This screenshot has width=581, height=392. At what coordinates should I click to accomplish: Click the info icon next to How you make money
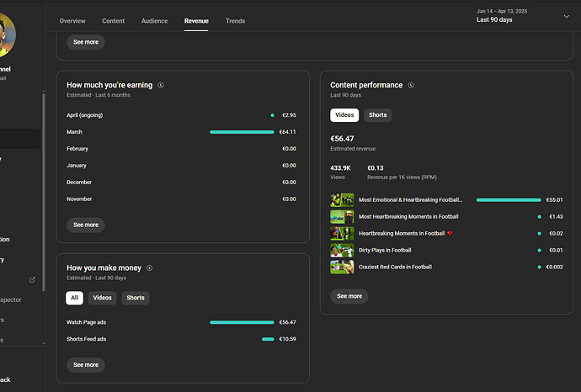(x=149, y=268)
